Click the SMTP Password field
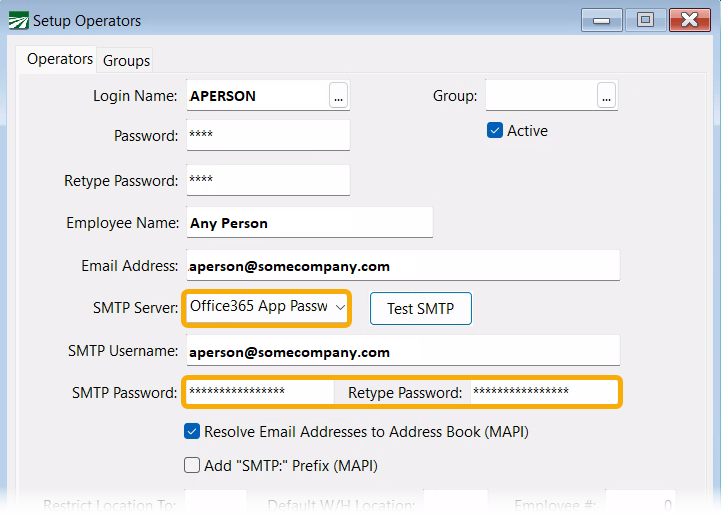 [258, 392]
